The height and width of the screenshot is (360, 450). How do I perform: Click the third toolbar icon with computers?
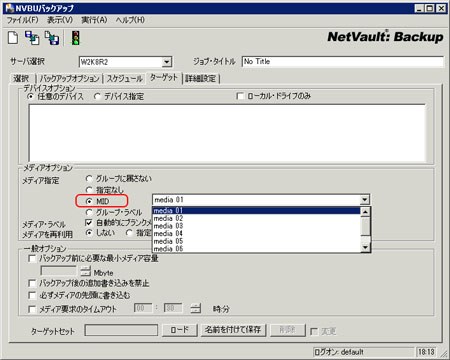coord(52,38)
